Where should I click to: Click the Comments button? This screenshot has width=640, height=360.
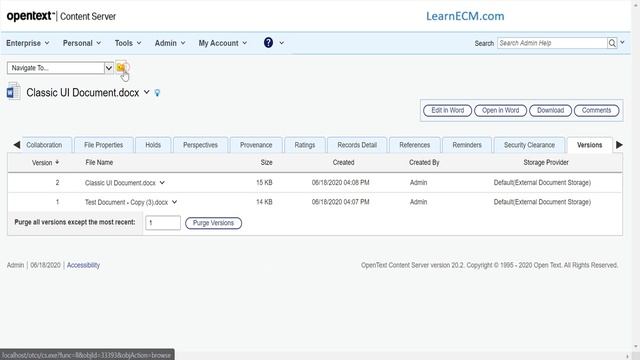pyautogui.click(x=596, y=110)
